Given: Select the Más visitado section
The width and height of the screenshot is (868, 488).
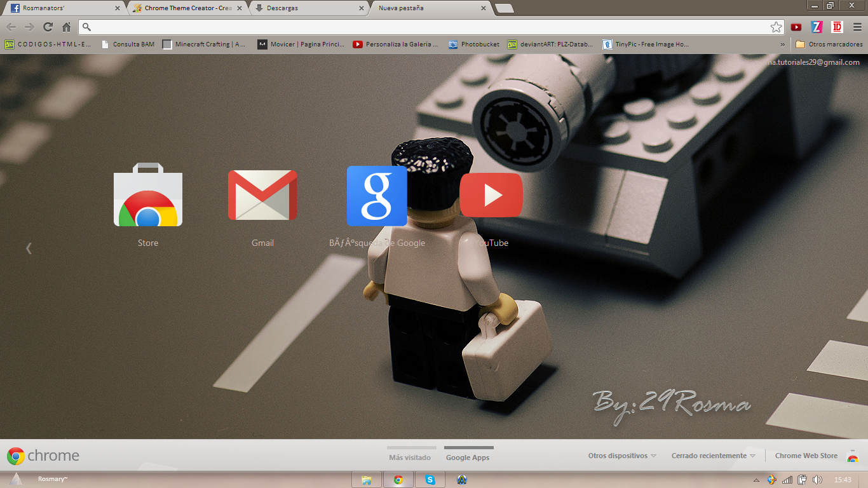Looking at the screenshot, I should point(410,457).
